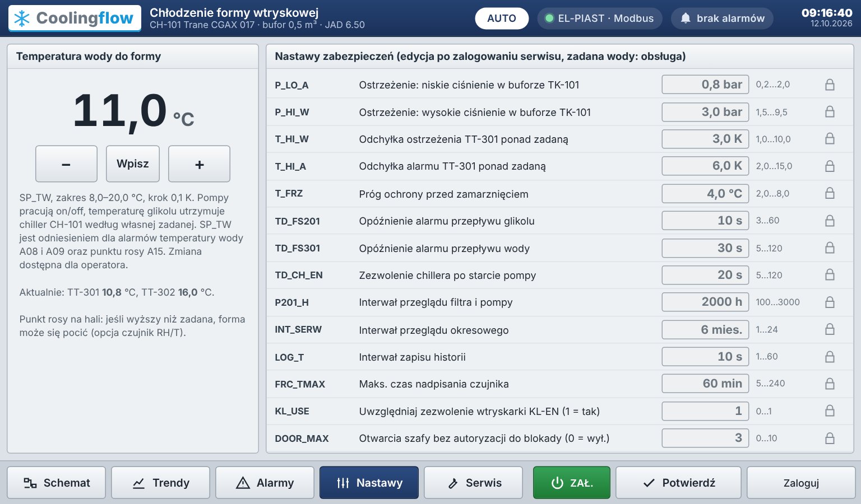Click the T_FRZ value field 4,0 °C
861x504 pixels.
click(x=705, y=193)
